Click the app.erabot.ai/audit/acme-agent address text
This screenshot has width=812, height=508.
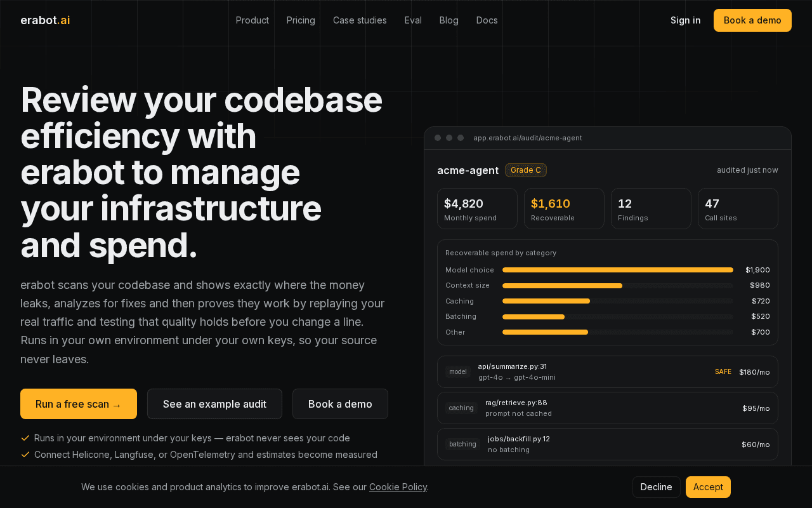click(528, 138)
